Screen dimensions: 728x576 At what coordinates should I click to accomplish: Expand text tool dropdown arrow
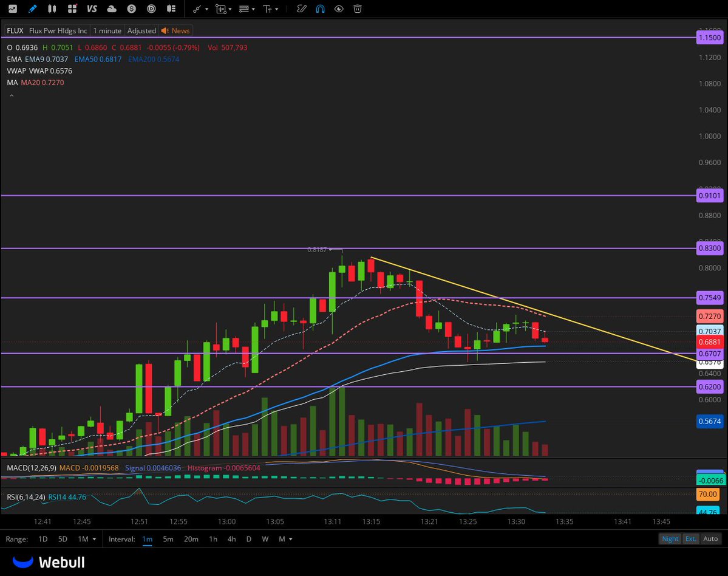tap(277, 9)
